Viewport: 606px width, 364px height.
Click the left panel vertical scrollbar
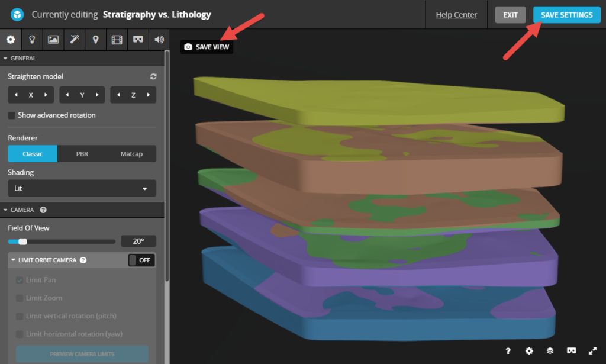click(167, 166)
